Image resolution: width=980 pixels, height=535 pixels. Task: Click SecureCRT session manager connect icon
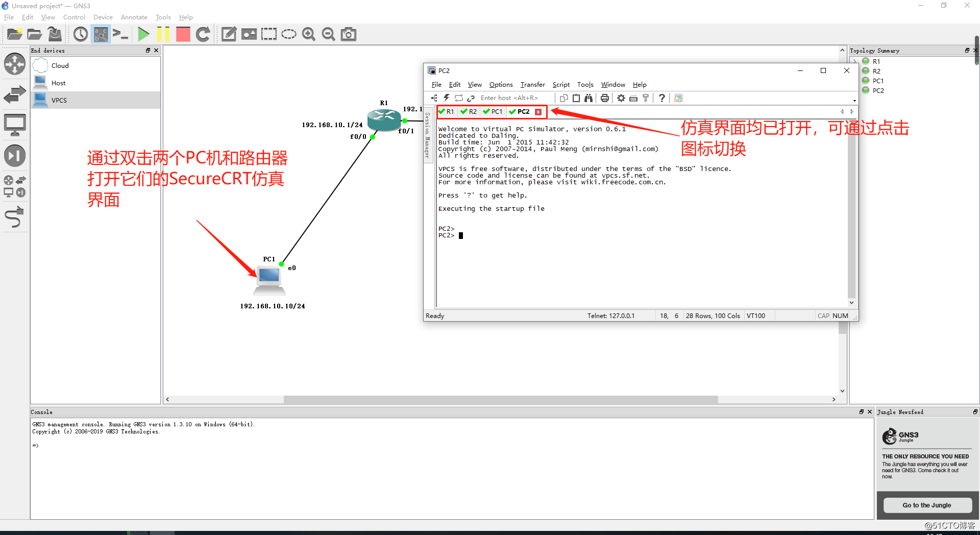[x=434, y=98]
